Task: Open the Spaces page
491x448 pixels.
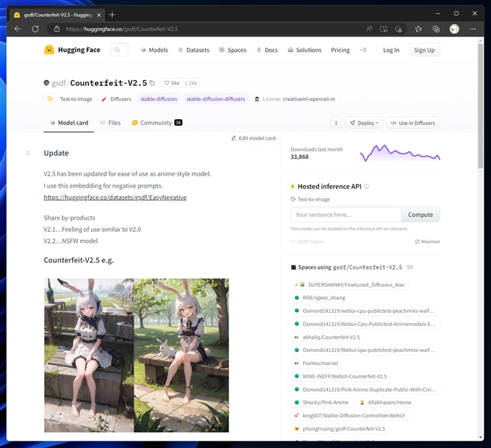Action: [233, 50]
